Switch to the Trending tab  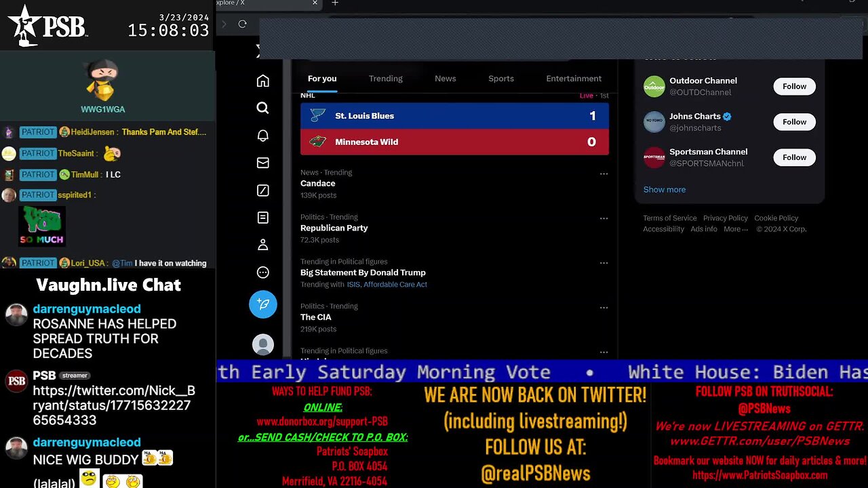(386, 79)
